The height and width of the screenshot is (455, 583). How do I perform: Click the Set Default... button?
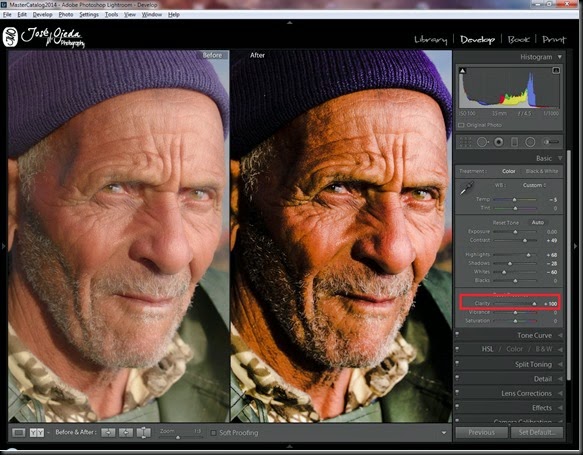click(537, 433)
